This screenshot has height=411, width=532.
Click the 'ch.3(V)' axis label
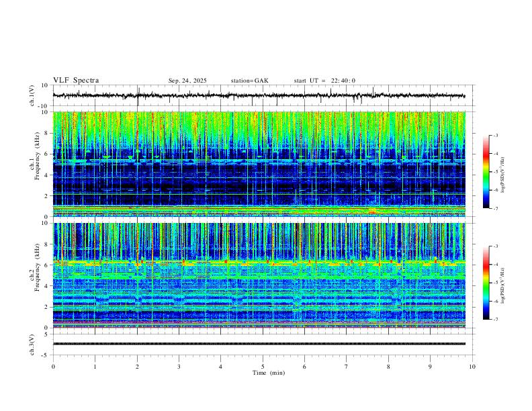(x=32, y=345)
